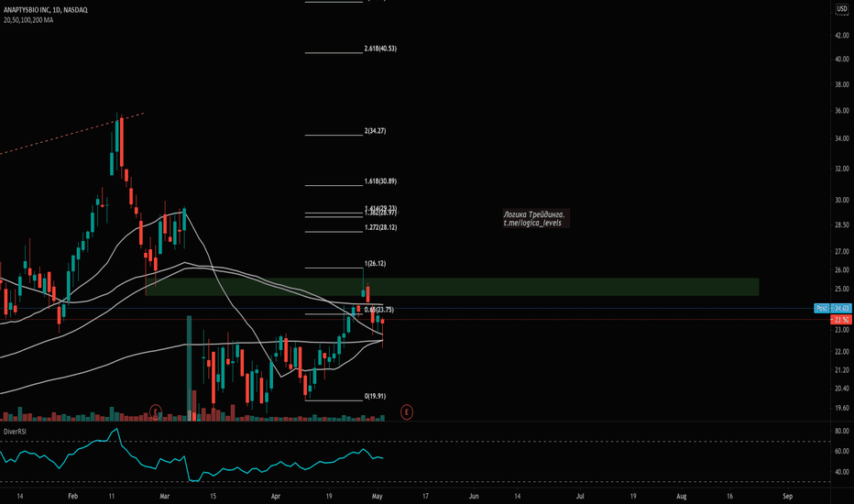This screenshot has width=854, height=504.
Task: Click the Feb date axis label
Action: point(73,497)
